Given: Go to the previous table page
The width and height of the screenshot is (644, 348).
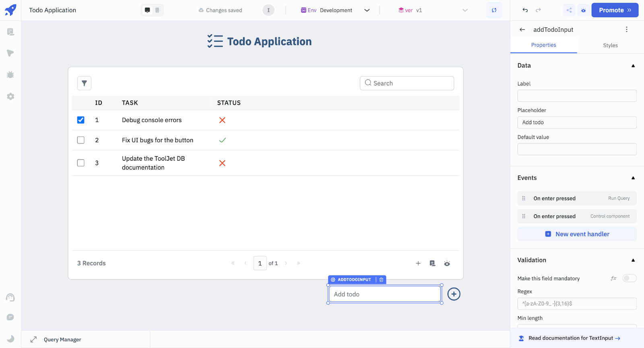Looking at the screenshot, I should click(x=245, y=263).
